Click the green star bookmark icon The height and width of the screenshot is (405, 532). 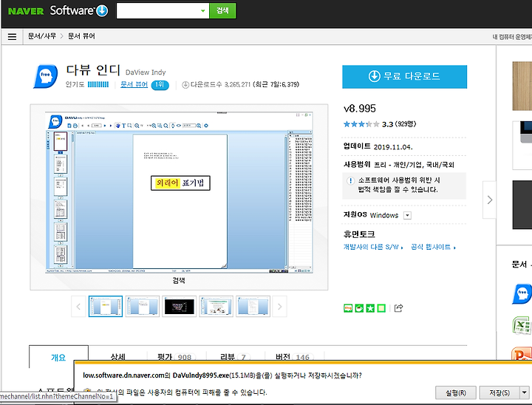pos(370,308)
